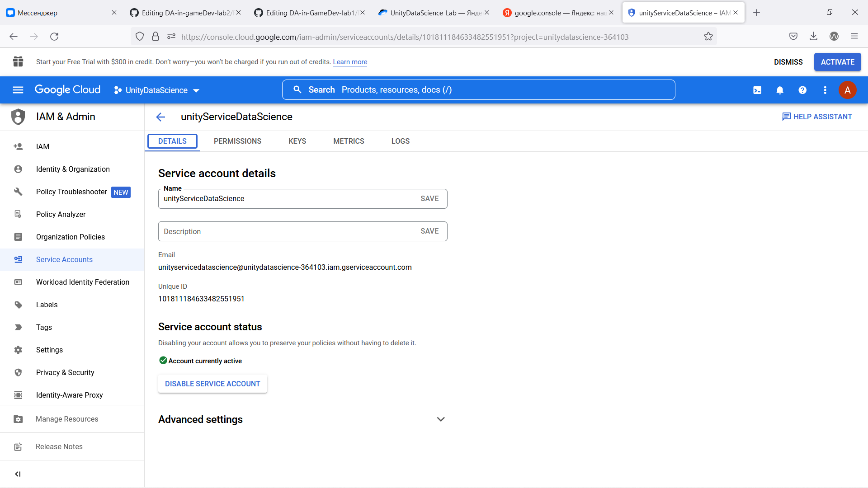
Task: Open Release Notes in sidebar
Action: pos(72,446)
